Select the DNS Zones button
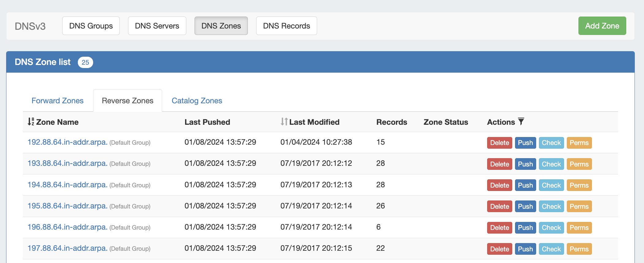Viewport: 644px width, 263px height. click(x=221, y=26)
